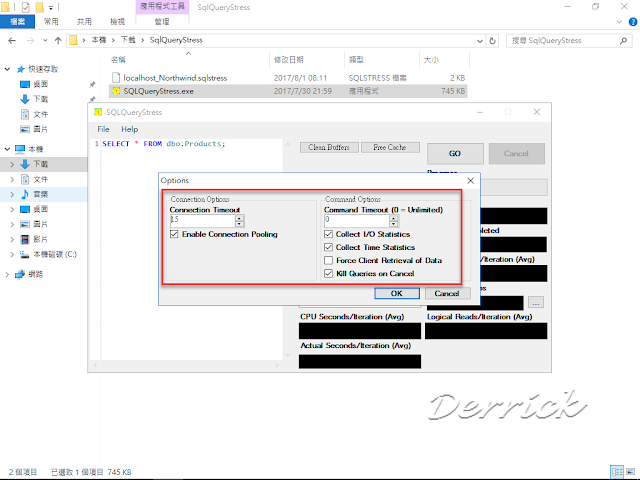
Task: Click the GO button
Action: point(455,153)
